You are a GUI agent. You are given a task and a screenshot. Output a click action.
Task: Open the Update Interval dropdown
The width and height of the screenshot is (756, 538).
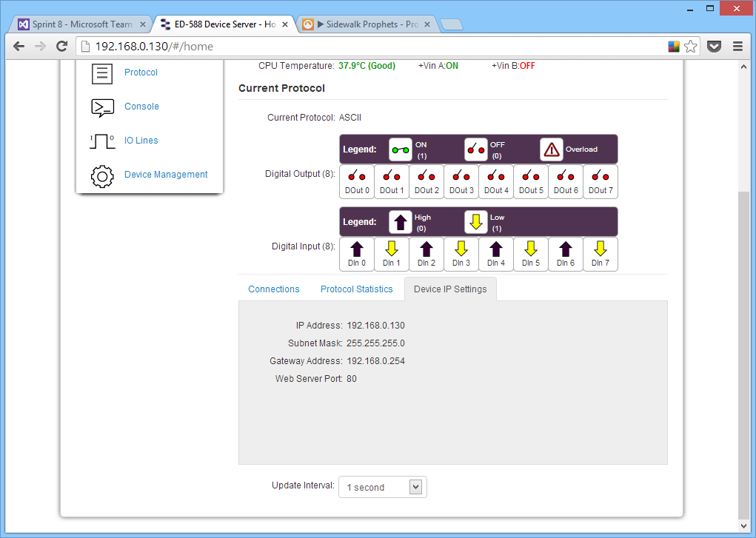click(x=382, y=487)
